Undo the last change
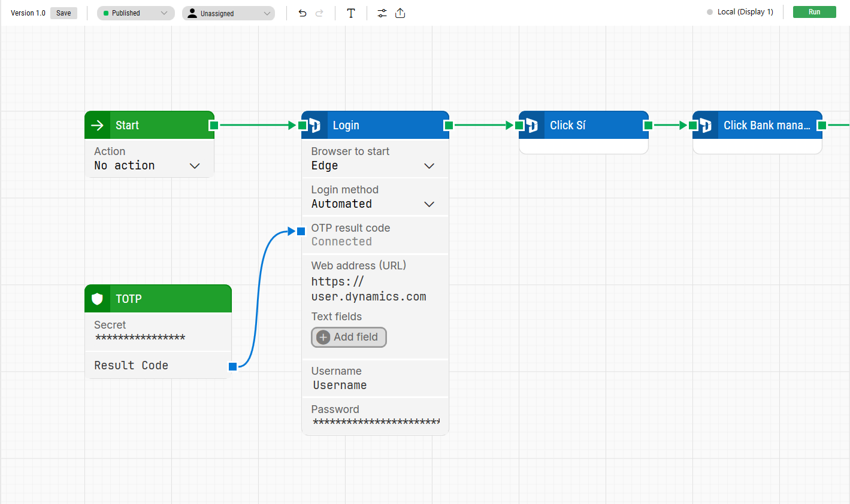Screen dimensions: 850x504 click(303, 13)
